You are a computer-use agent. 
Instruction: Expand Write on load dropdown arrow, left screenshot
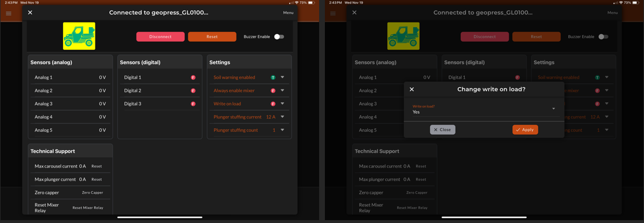click(283, 103)
